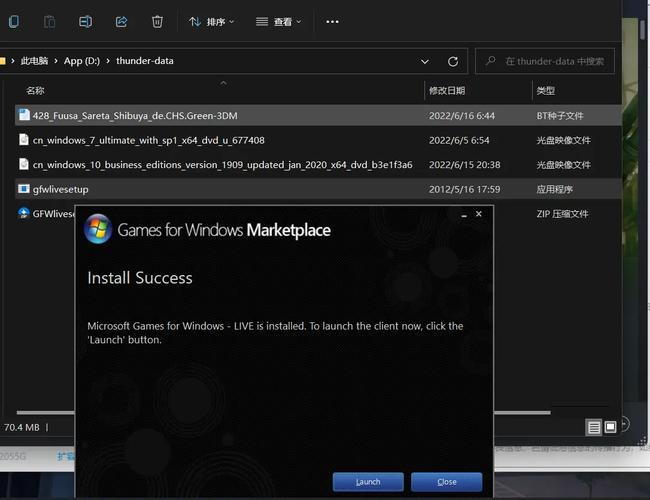Click the BT种子文件 type cell
This screenshot has height=500, width=650.
click(x=560, y=116)
